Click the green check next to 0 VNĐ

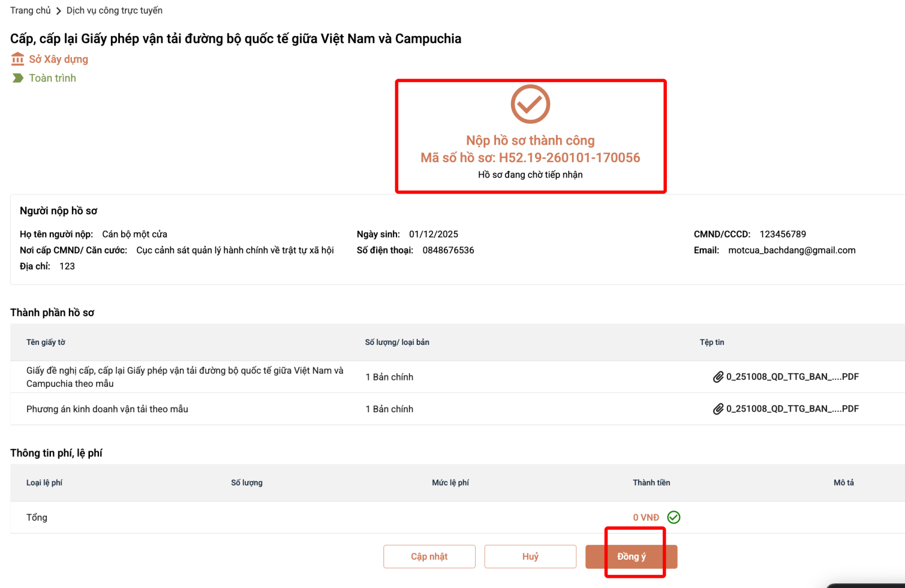point(674,517)
